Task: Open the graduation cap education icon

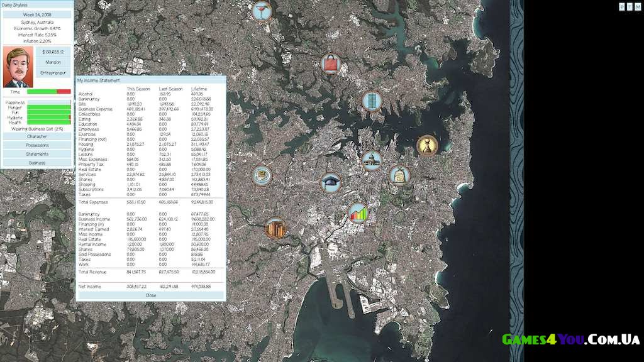Action: (331, 183)
